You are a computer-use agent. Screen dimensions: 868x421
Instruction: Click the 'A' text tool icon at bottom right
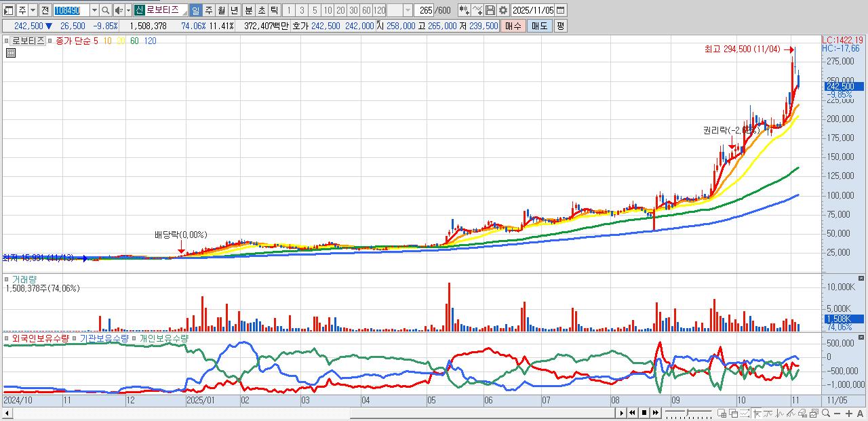[x=860, y=413]
